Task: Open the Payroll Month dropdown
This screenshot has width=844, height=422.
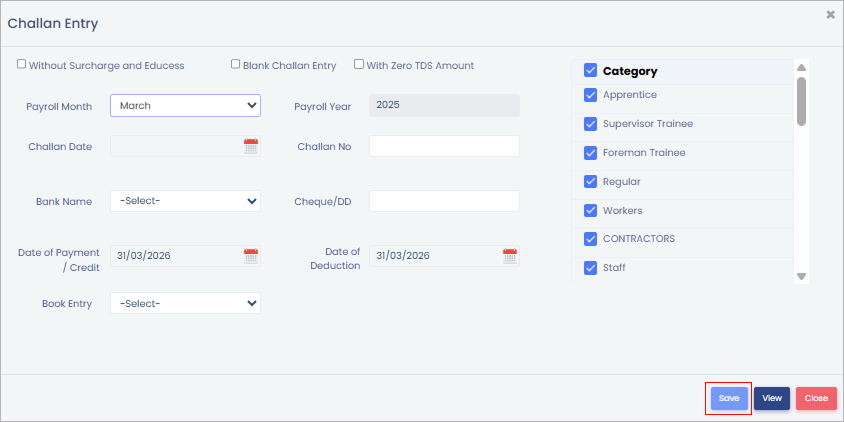Action: (185, 105)
